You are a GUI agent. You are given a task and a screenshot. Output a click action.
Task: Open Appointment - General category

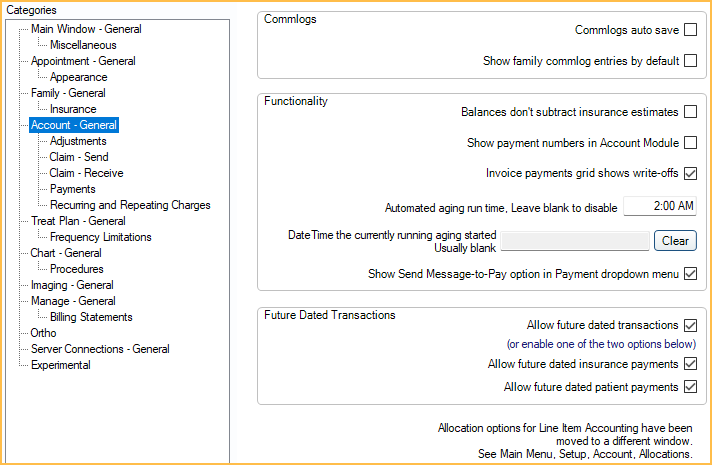point(83,61)
